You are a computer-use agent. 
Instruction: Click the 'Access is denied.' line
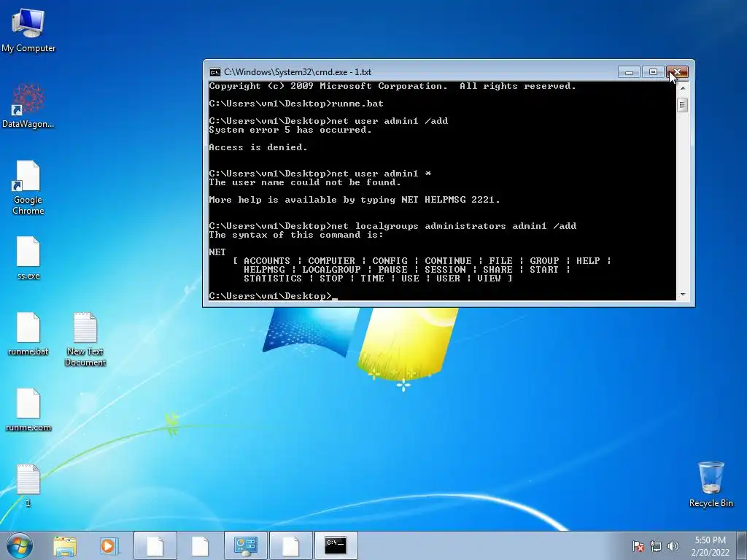pyautogui.click(x=258, y=147)
